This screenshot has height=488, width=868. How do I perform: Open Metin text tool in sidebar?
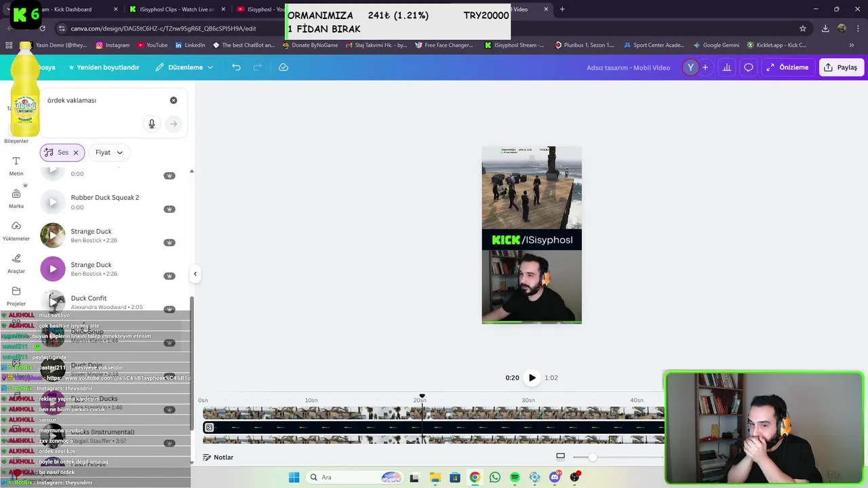[x=16, y=166]
